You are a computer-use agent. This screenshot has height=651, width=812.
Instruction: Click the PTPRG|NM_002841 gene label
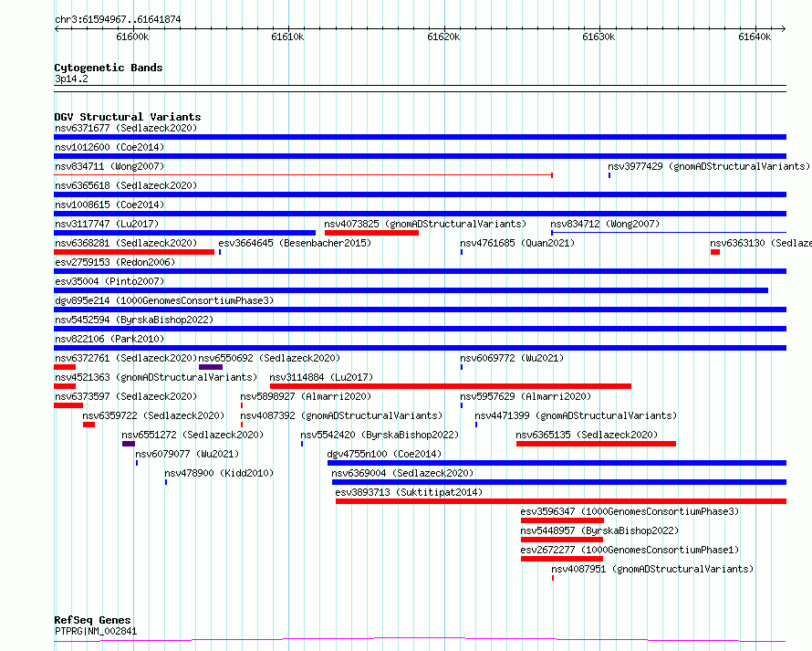tap(96, 631)
